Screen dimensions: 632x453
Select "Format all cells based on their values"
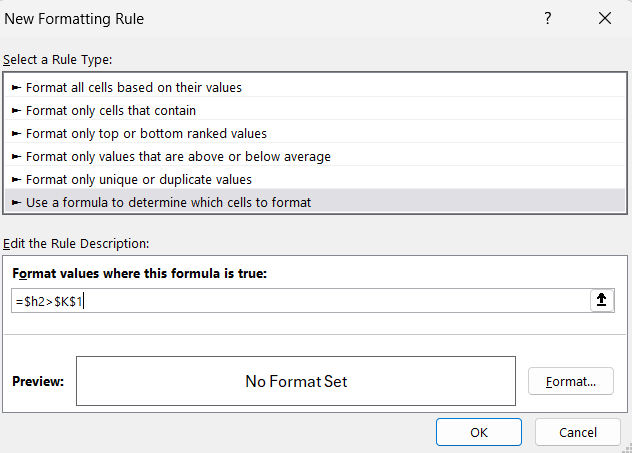click(314, 87)
